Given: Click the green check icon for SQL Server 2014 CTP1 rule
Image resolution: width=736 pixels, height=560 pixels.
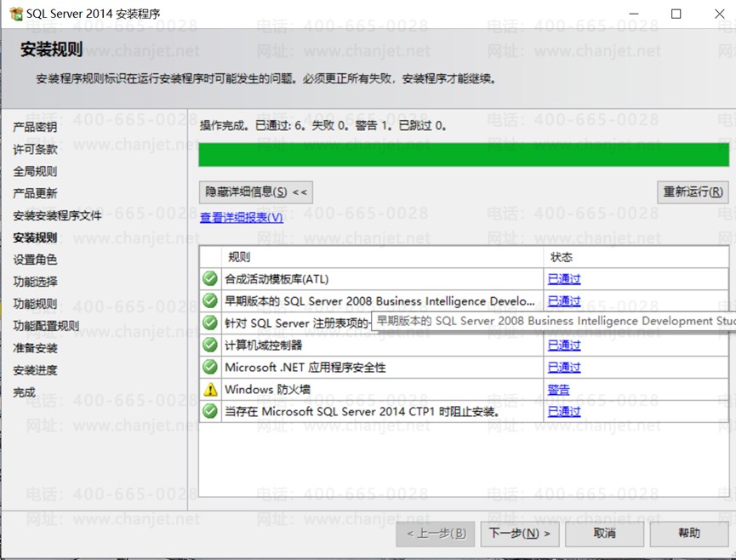Looking at the screenshot, I should [210, 411].
